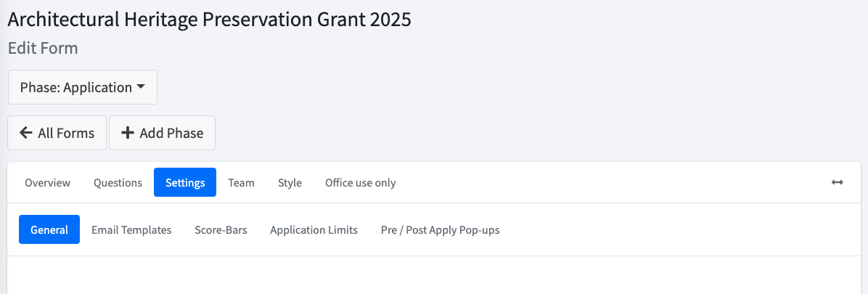Screen dimensions: 868x294
Task: Switch to the Score-Bars sub-tab
Action: [221, 229]
